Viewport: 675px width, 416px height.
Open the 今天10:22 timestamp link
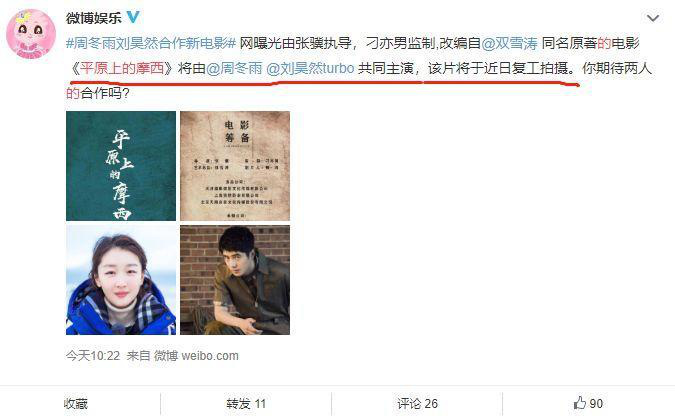pos(93,356)
